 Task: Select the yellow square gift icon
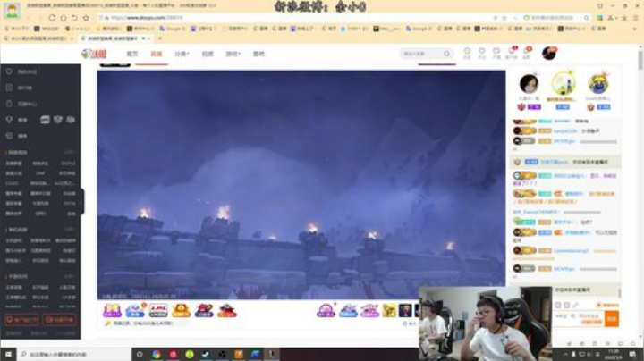pos(389,311)
